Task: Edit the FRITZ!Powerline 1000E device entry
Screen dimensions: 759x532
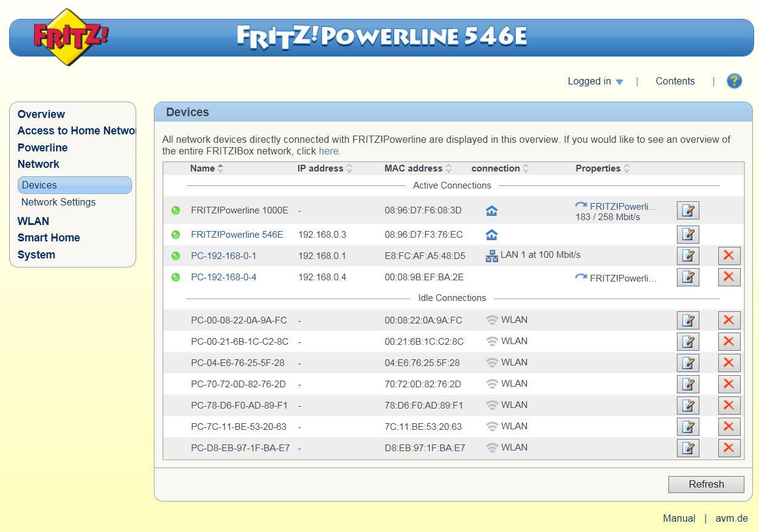Action: (688, 210)
